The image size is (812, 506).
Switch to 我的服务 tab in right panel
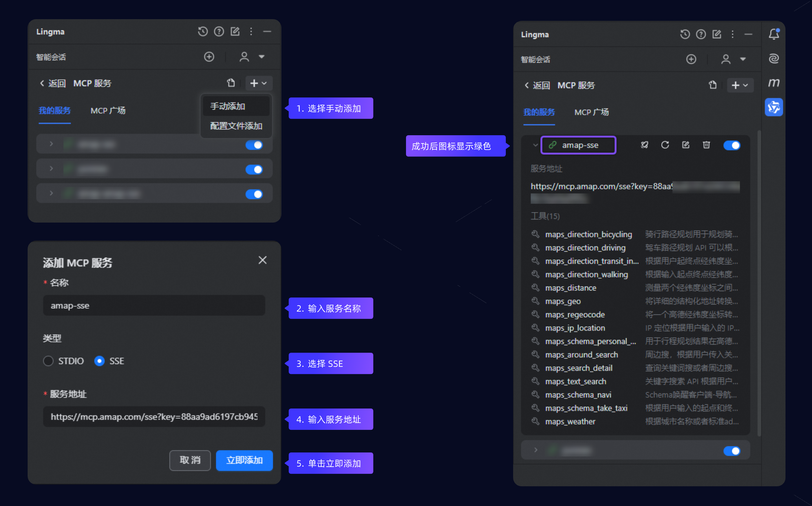pyautogui.click(x=539, y=112)
